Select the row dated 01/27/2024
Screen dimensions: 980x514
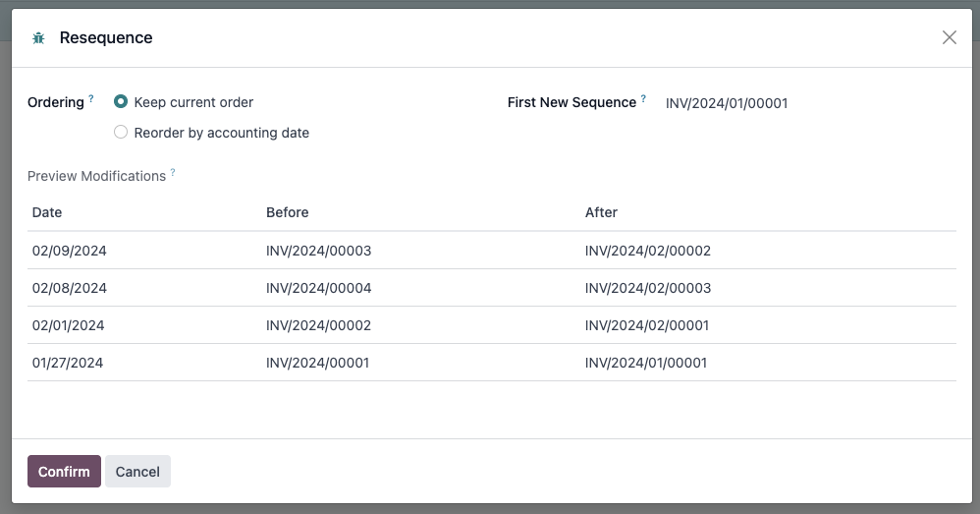tap(492, 363)
